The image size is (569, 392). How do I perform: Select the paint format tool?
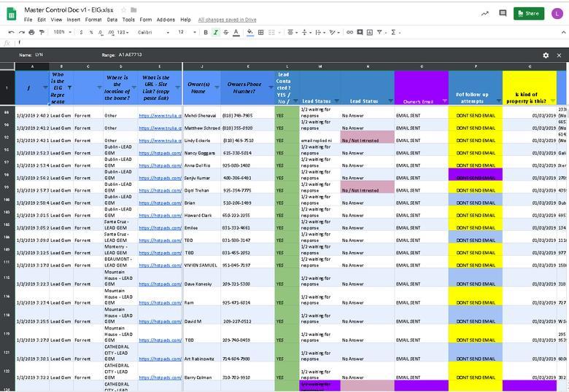click(42, 32)
